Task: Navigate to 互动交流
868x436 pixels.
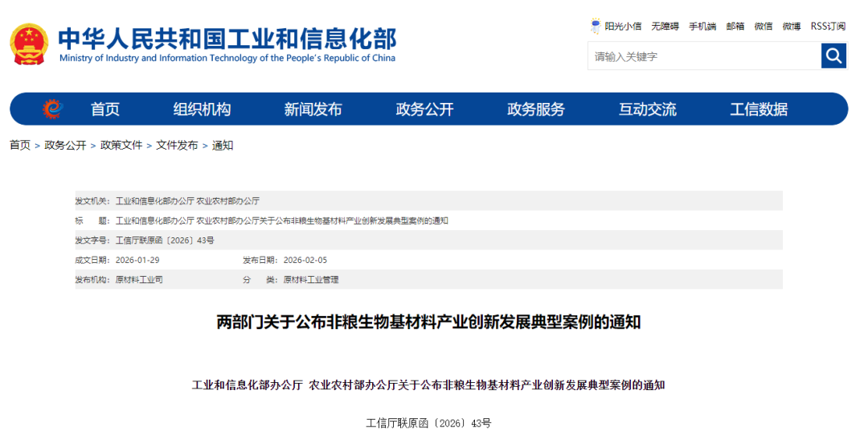Action: tap(647, 109)
